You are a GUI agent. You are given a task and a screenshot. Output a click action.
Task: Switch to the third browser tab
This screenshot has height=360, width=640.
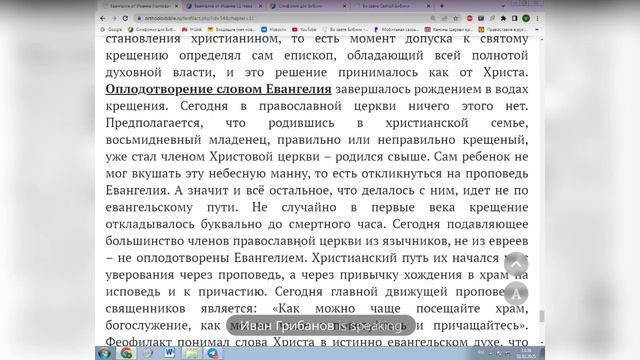coord(307,6)
